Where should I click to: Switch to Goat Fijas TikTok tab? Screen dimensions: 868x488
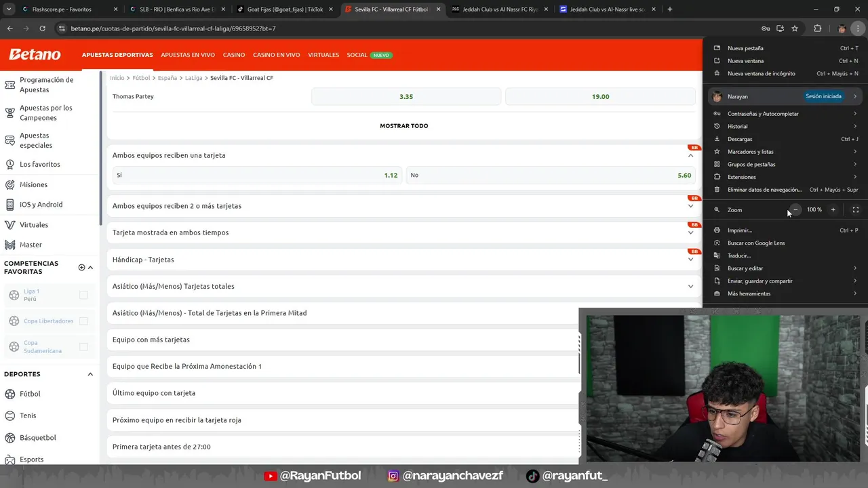pos(284,9)
